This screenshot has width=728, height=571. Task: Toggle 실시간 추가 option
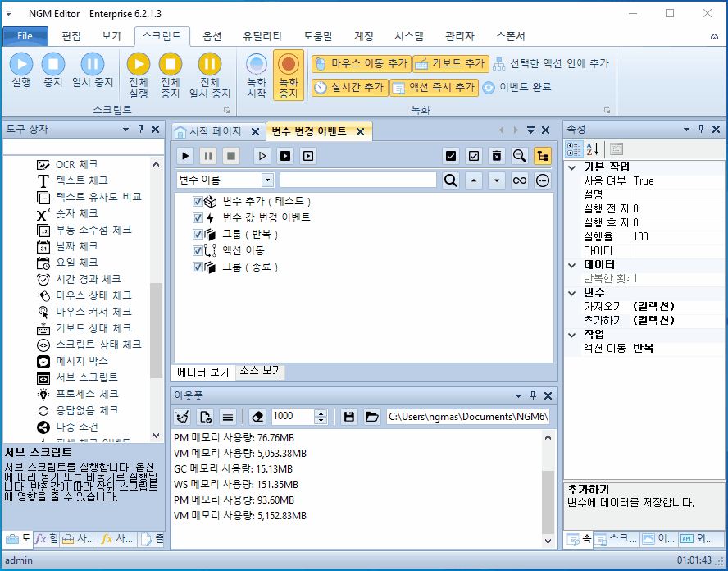pyautogui.click(x=349, y=87)
